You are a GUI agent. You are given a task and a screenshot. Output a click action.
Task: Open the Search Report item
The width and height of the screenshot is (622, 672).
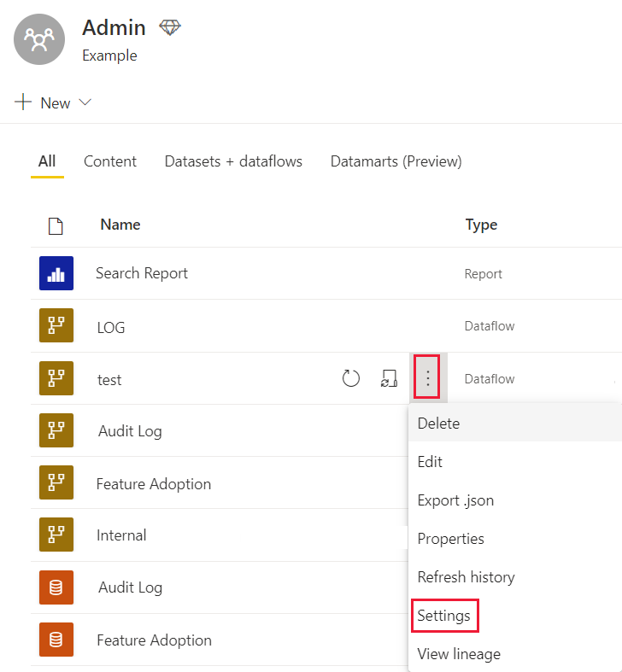(142, 273)
